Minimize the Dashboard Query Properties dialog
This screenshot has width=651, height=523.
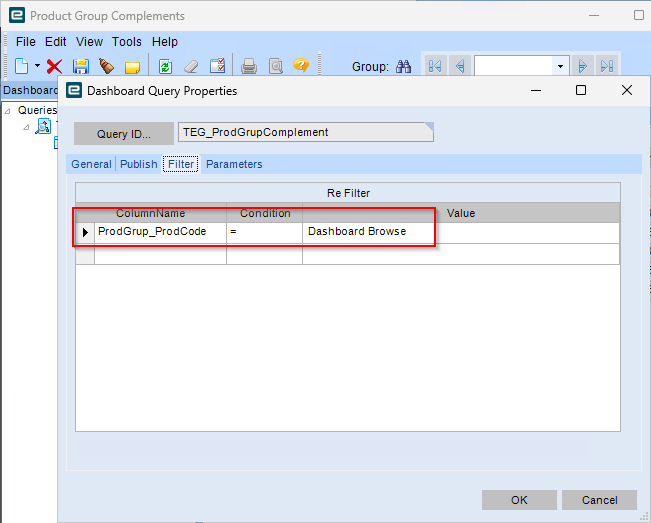(x=536, y=90)
